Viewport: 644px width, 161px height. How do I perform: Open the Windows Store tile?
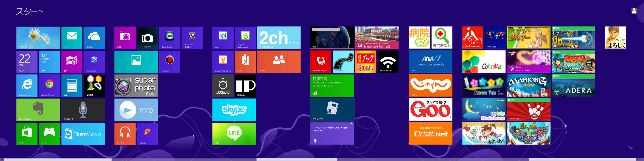(27, 134)
